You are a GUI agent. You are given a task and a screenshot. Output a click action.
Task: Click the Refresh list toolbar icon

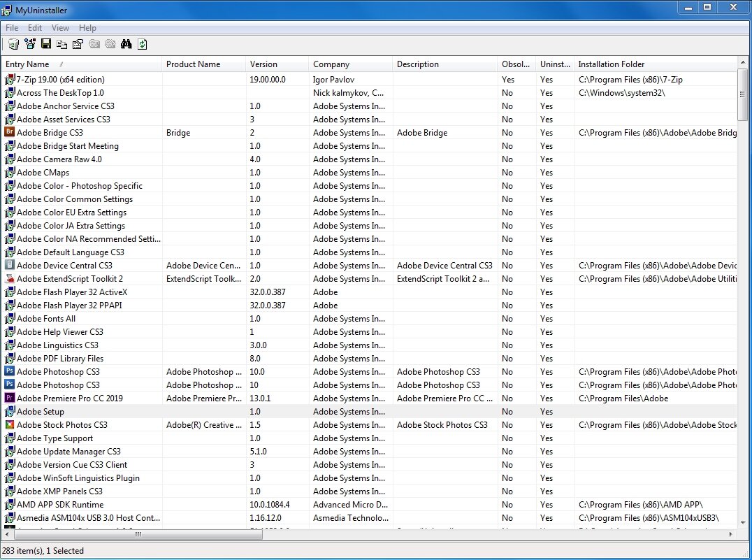tap(143, 44)
